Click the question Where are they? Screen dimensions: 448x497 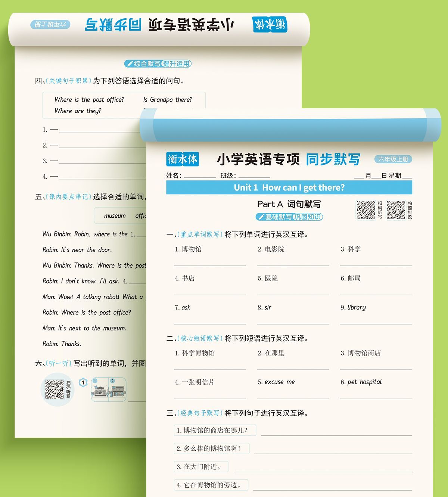click(78, 111)
